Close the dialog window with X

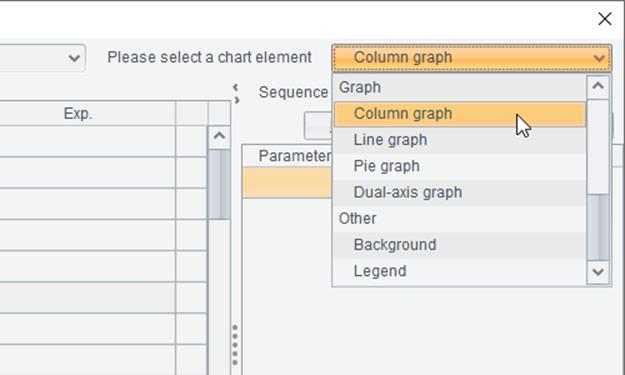pyautogui.click(x=605, y=19)
